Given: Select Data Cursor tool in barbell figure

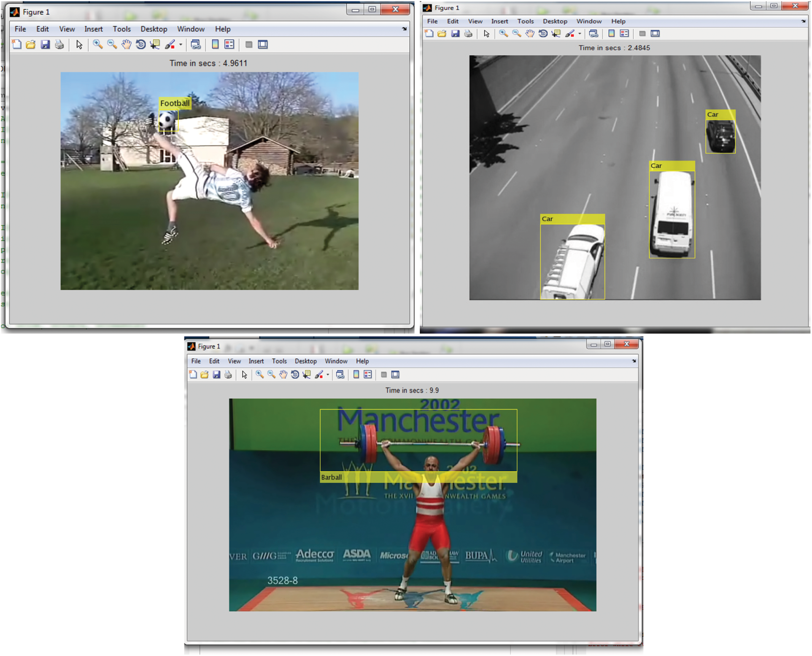Looking at the screenshot, I should pos(307,375).
